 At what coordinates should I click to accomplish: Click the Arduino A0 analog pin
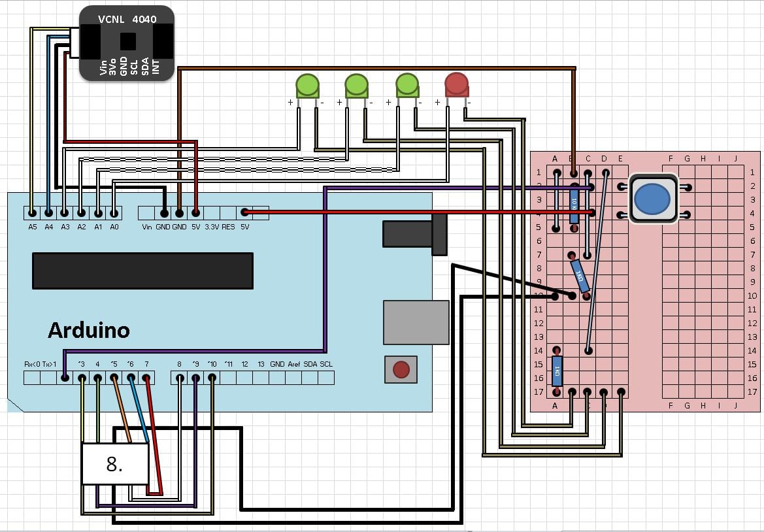[114, 212]
